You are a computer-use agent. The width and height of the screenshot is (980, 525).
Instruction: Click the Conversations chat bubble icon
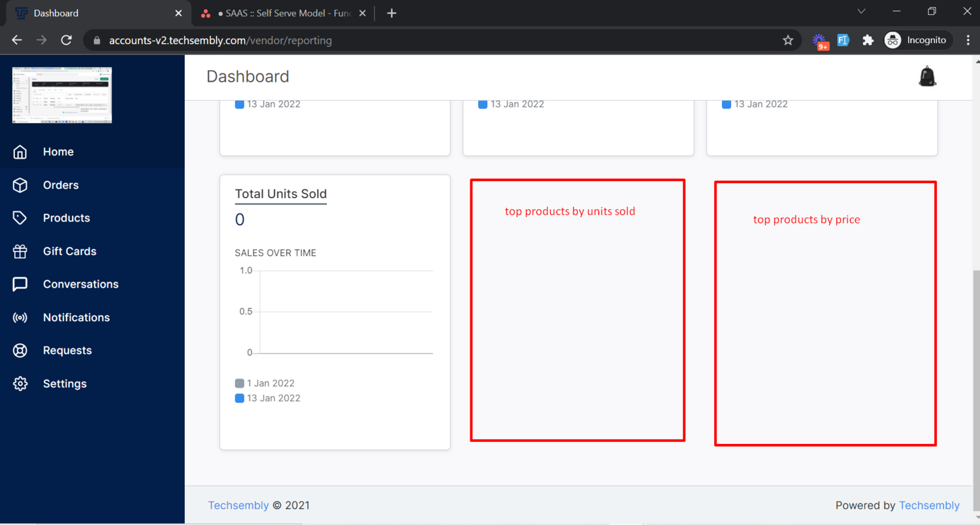pos(20,284)
